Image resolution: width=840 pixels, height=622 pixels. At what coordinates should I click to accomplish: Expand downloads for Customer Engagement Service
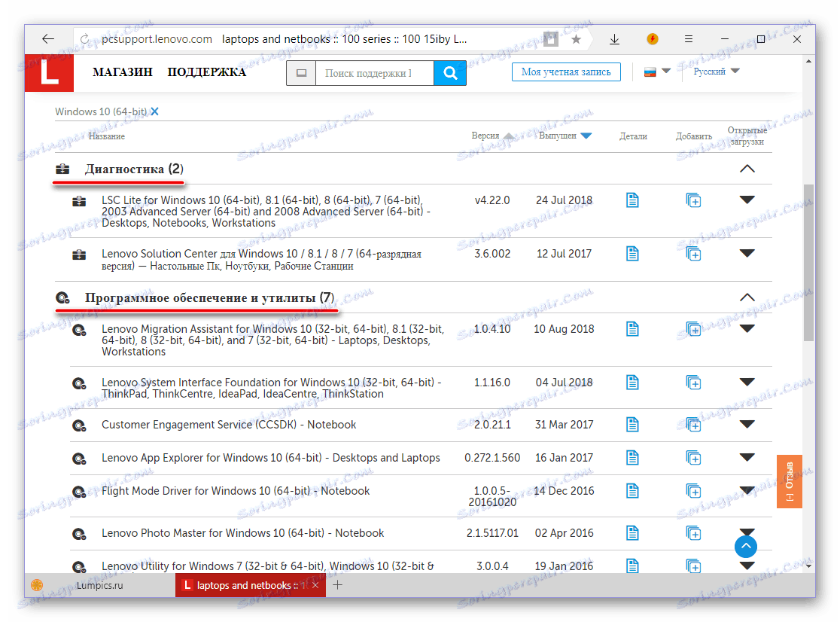click(x=747, y=424)
